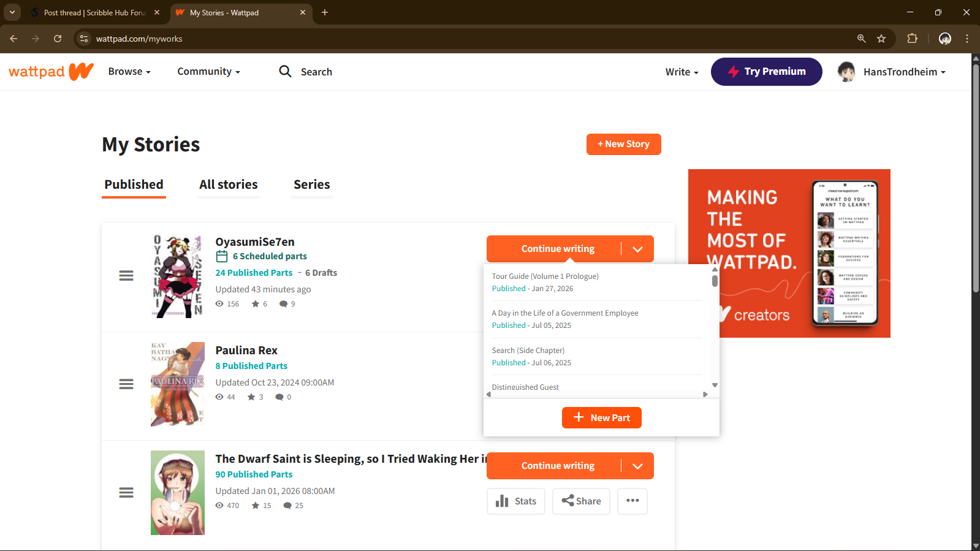Expand the Dwarf Saint Continue writing arrow
Image resolution: width=980 pixels, height=551 pixels.
[x=637, y=466]
